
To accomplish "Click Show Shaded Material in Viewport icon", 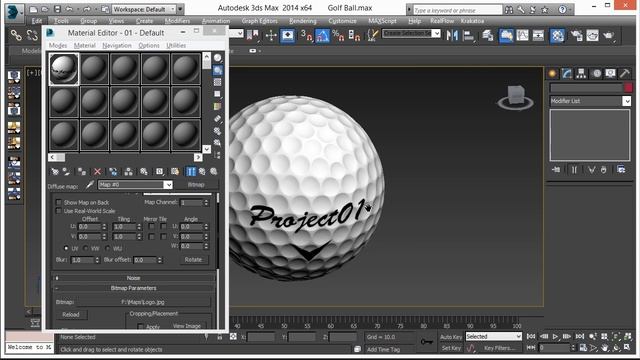I will pyautogui.click(x=175, y=172).
